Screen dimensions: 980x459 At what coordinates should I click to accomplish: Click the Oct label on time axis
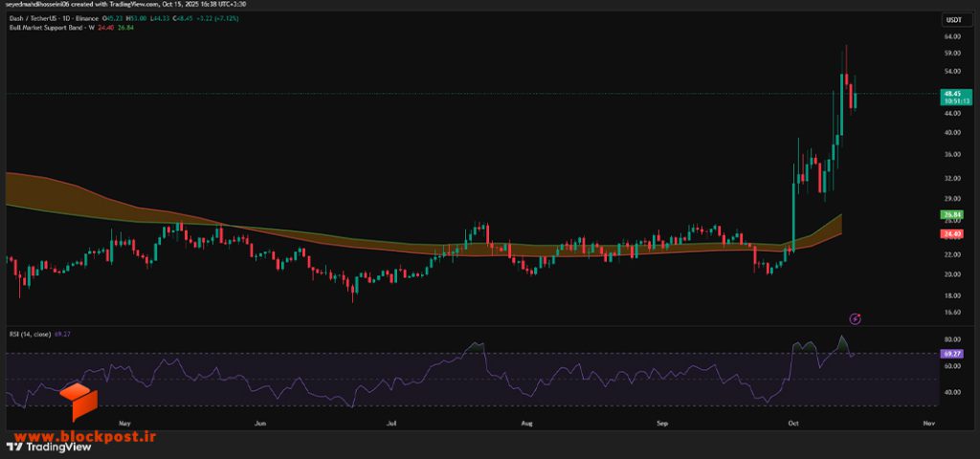(x=793, y=424)
